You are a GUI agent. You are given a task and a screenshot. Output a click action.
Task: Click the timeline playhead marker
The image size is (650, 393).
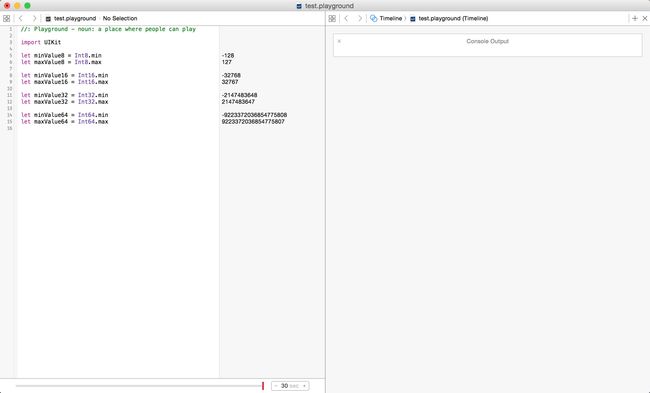[x=263, y=386]
